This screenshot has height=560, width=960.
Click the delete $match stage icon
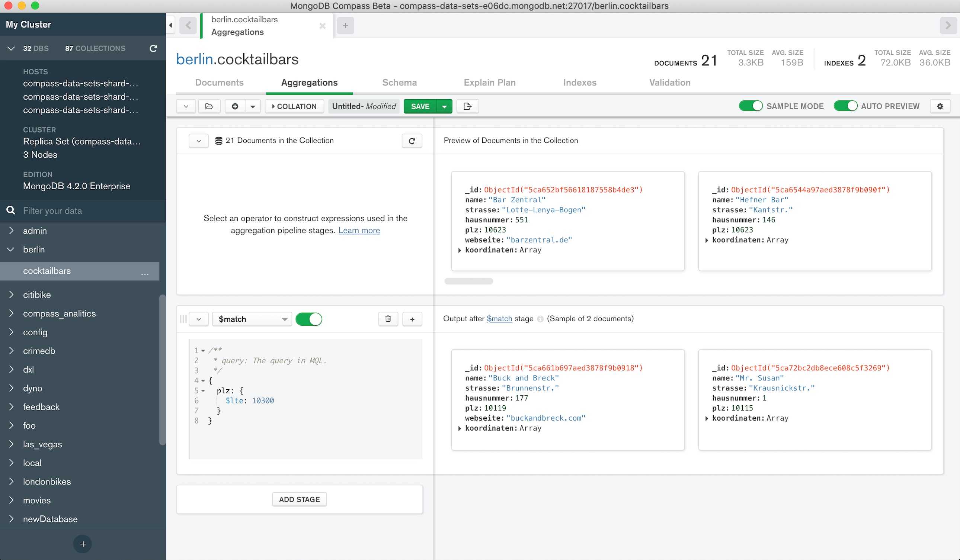click(388, 319)
